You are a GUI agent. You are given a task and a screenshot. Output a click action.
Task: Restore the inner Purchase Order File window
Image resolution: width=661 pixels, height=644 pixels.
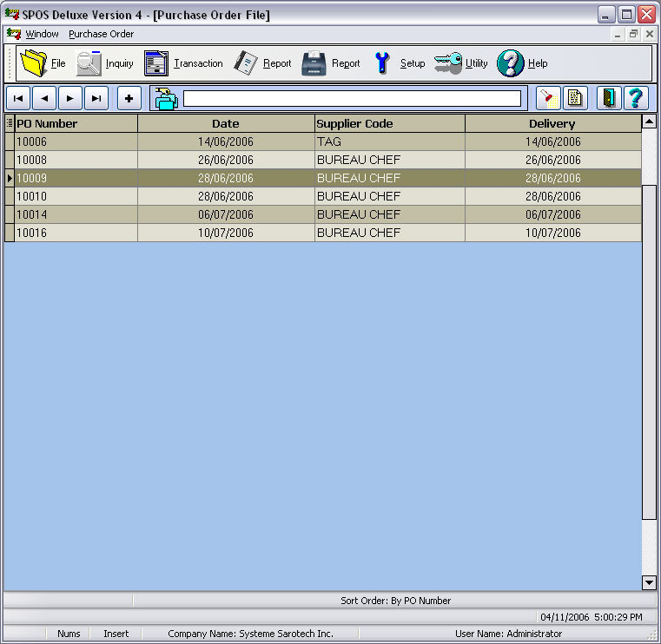click(633, 34)
